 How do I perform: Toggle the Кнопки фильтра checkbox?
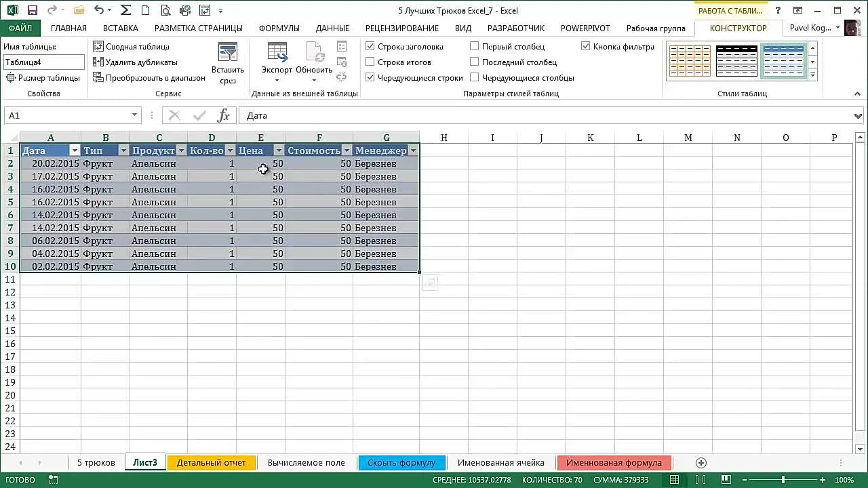pos(586,47)
